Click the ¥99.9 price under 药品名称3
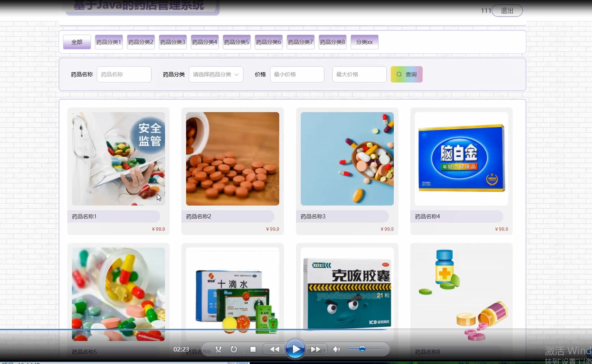 (387, 229)
